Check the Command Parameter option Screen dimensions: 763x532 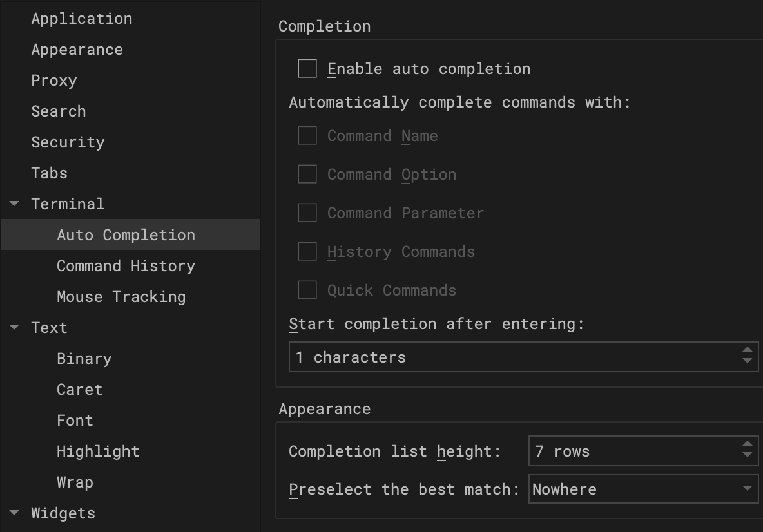pyautogui.click(x=307, y=213)
